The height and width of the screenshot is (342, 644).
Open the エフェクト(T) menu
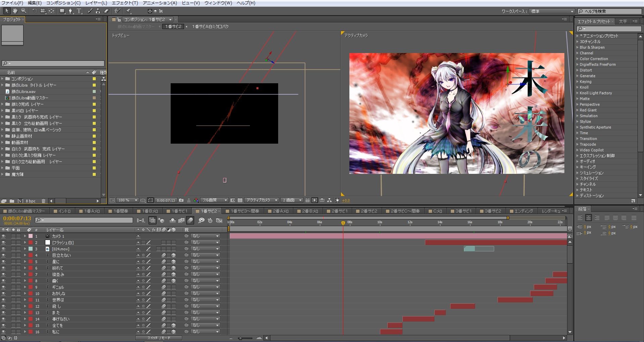point(124,3)
